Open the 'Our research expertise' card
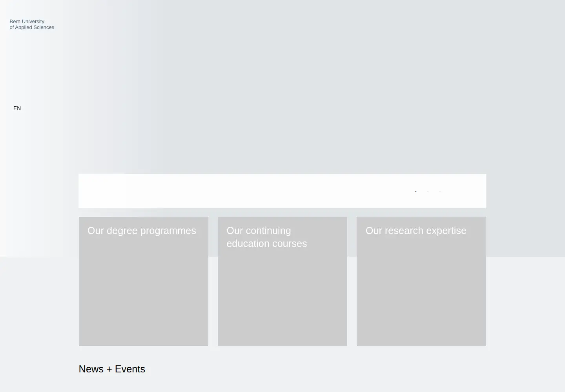 tap(421, 281)
